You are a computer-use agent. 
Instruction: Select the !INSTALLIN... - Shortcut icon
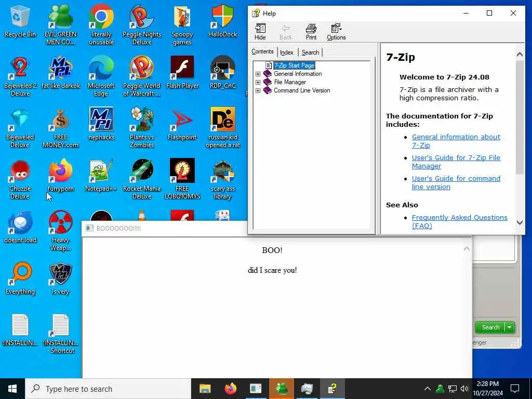[61, 334]
